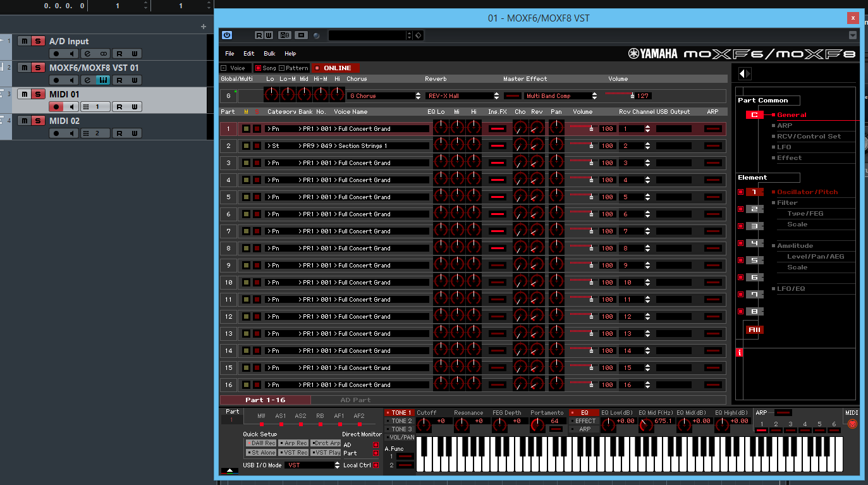
Task: Toggle ARP switch for part 1
Action: point(713,128)
